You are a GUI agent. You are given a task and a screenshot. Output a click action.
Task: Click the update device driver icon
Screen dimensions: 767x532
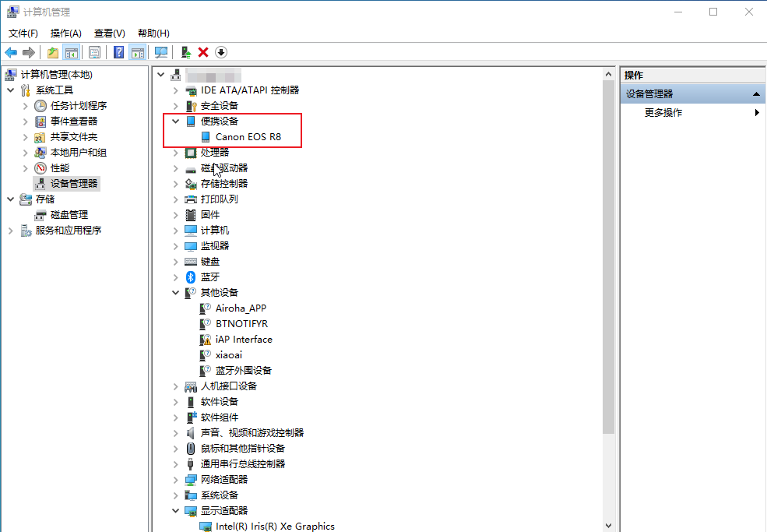point(185,52)
